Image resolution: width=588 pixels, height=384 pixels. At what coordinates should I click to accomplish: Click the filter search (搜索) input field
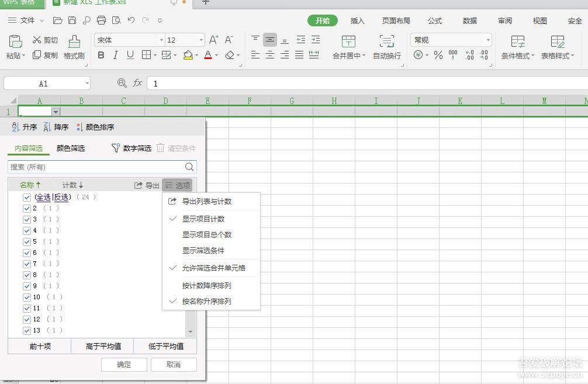[x=96, y=167]
